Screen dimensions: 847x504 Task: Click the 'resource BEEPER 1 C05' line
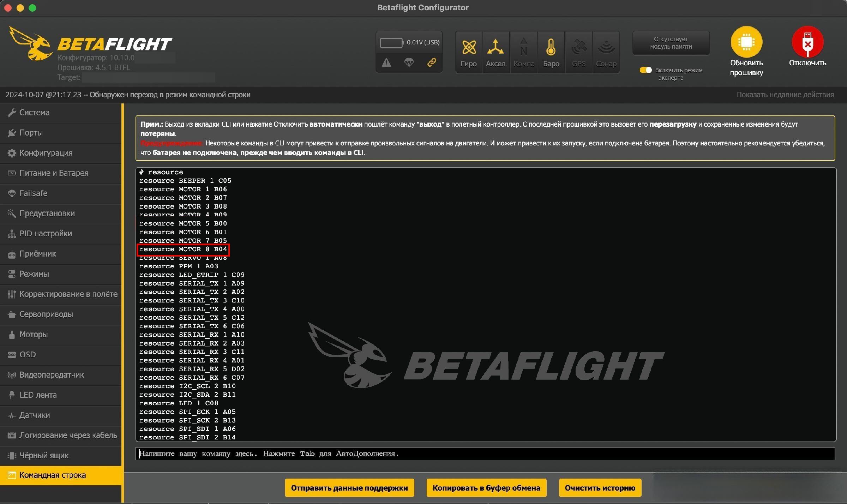click(x=185, y=181)
